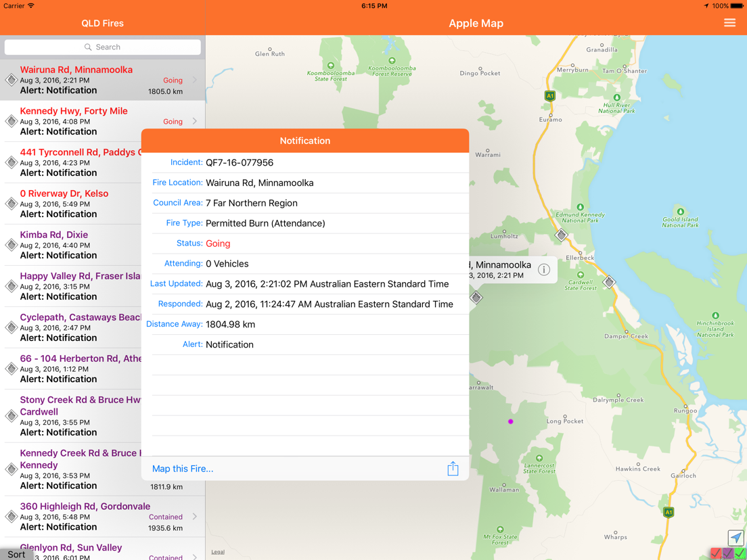Tap the fire marker near Edmund Kennedy National Park

coord(562,235)
